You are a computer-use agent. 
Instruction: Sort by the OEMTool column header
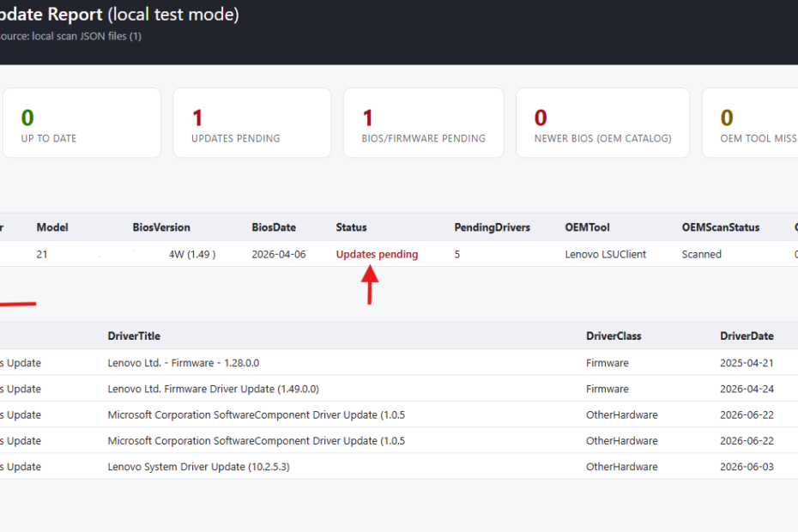(x=587, y=227)
